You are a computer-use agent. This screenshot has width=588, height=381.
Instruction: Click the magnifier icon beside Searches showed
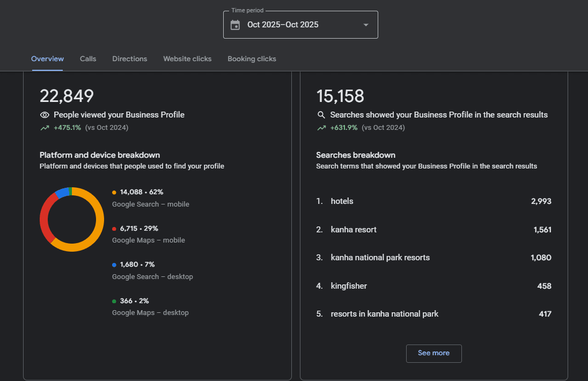pos(321,115)
